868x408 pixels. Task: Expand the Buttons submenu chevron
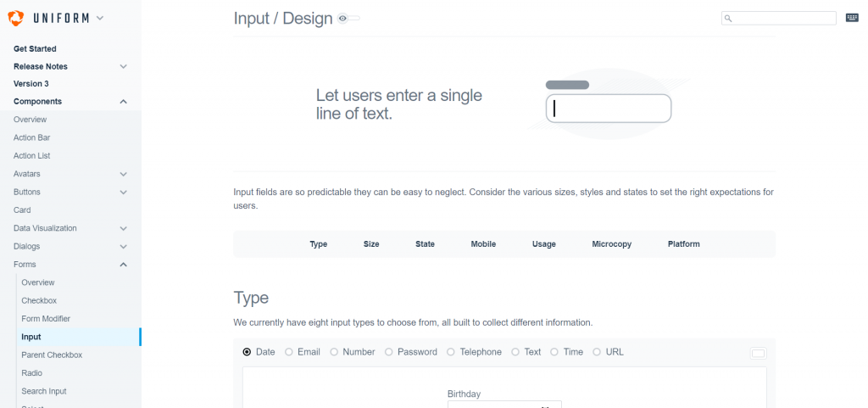coord(124,192)
